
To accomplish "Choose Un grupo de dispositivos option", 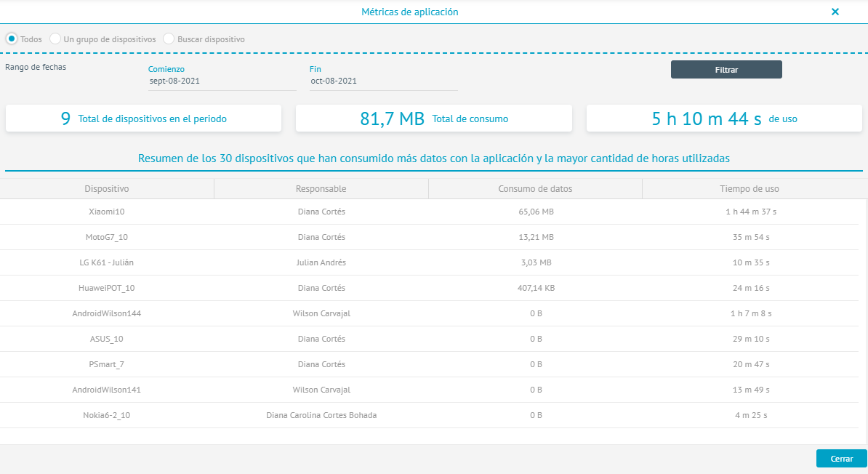I will point(55,39).
